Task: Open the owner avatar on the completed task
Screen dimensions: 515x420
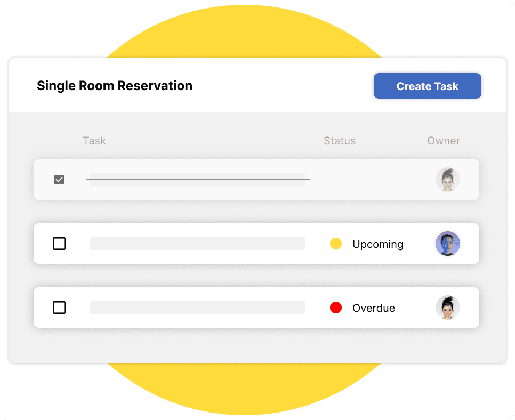Action: click(447, 180)
